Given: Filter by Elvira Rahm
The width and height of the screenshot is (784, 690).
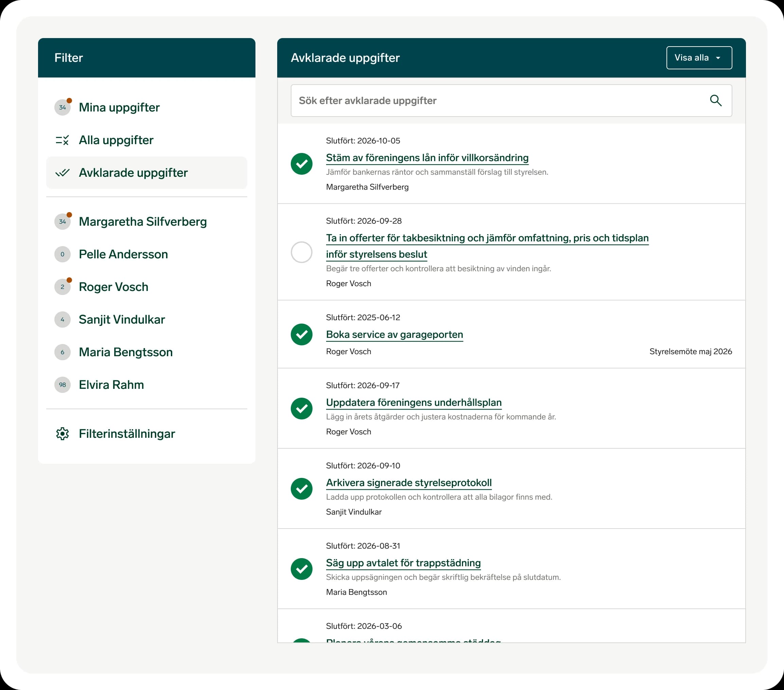Looking at the screenshot, I should [146, 384].
